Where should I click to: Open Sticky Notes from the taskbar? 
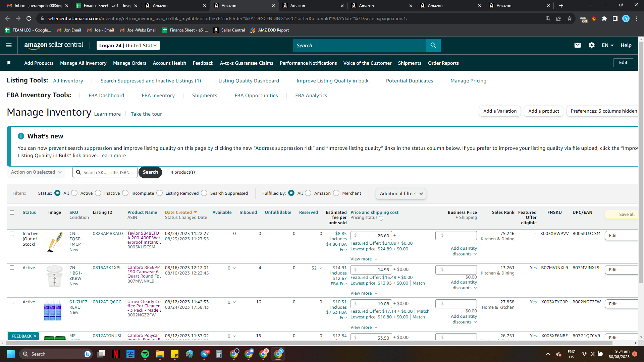(175, 354)
